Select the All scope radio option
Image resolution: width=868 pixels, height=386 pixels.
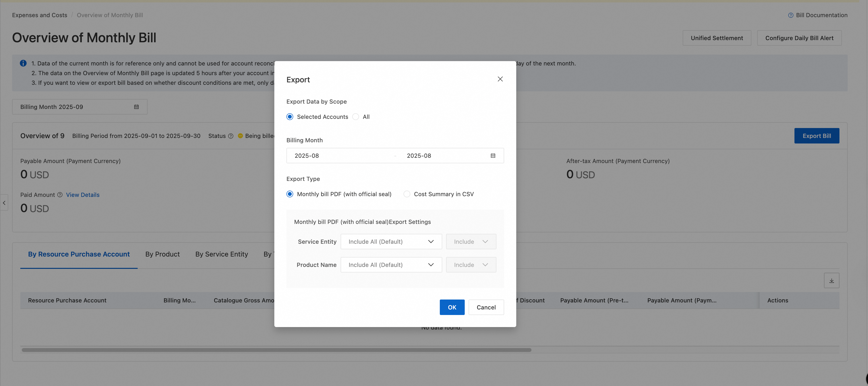click(355, 117)
